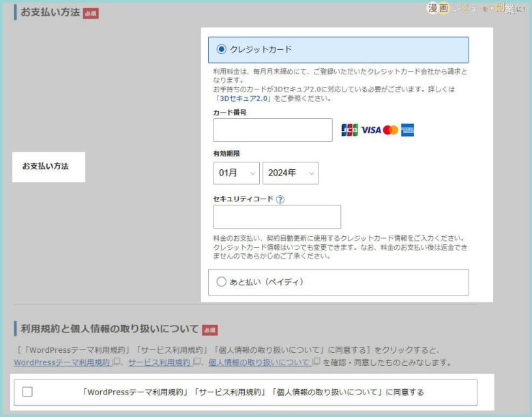This screenshot has width=532, height=417.
Task: Click the Mastercard logo
Action: [390, 130]
